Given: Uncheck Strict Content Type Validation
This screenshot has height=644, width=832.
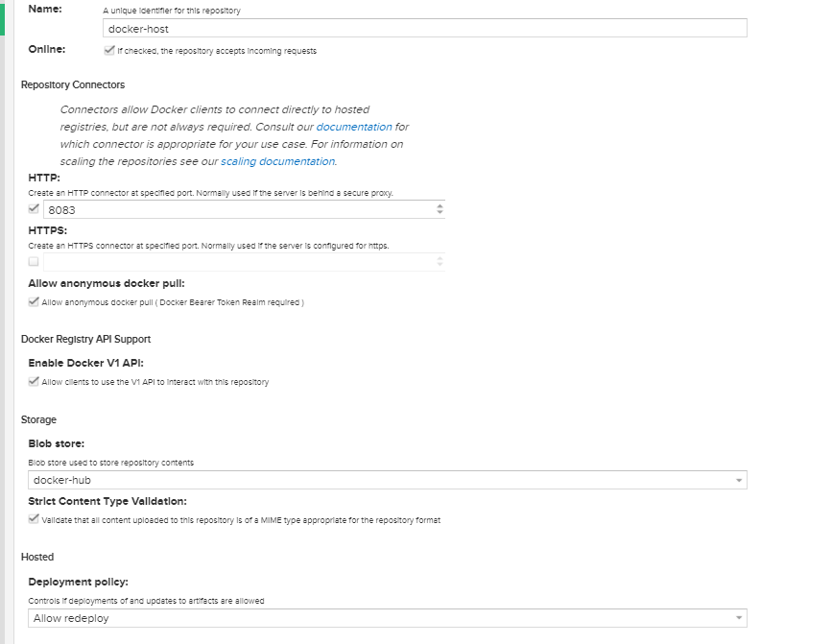Looking at the screenshot, I should [x=35, y=519].
